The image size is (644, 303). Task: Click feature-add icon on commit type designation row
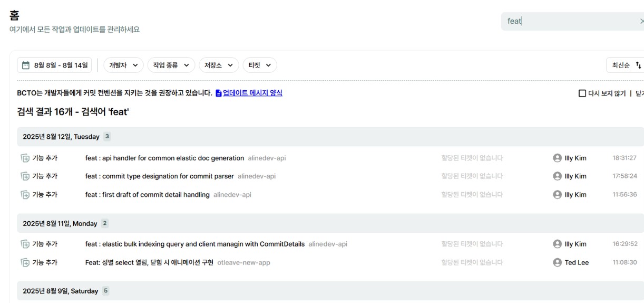coord(25,176)
